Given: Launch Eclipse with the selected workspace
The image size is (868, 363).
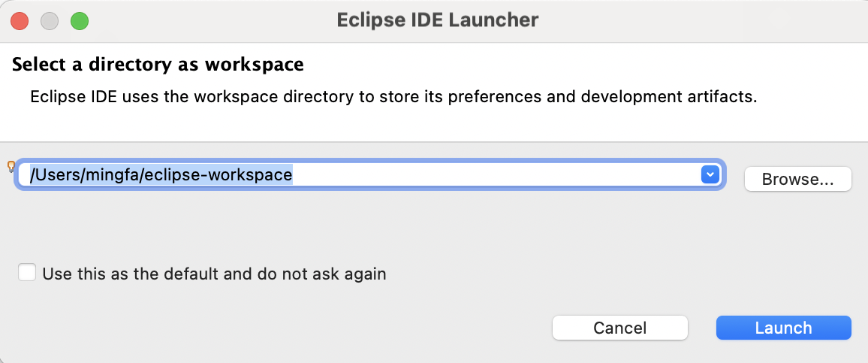Looking at the screenshot, I should pyautogui.click(x=783, y=328).
